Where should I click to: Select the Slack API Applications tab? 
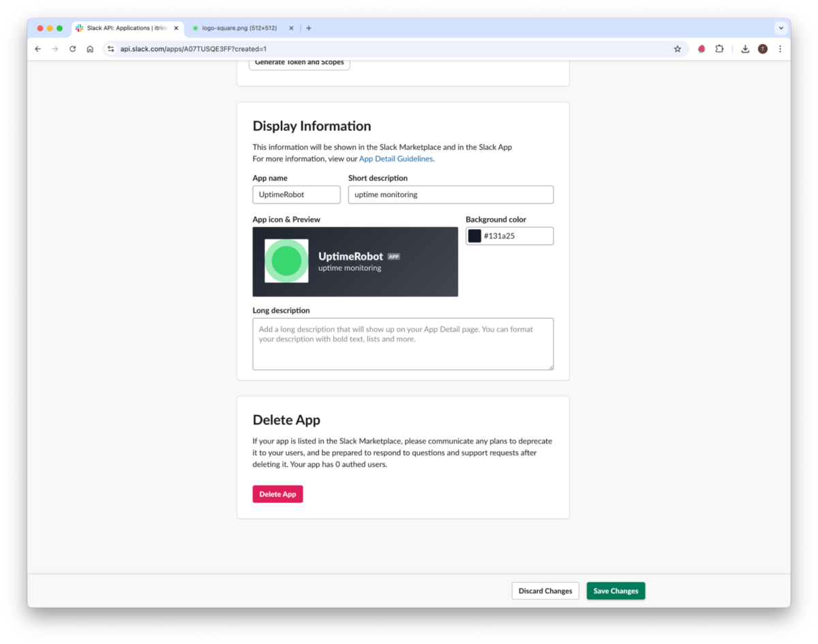(x=126, y=28)
